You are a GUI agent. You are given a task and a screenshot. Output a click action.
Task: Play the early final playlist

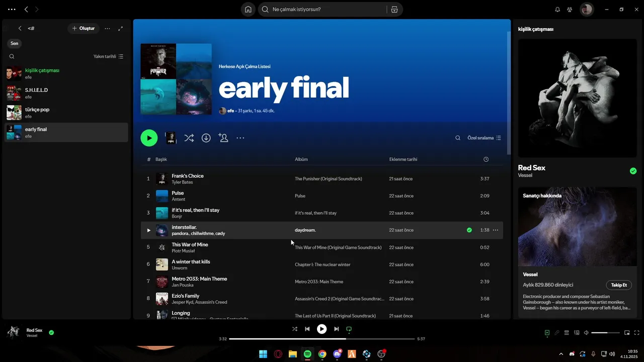[149, 138]
